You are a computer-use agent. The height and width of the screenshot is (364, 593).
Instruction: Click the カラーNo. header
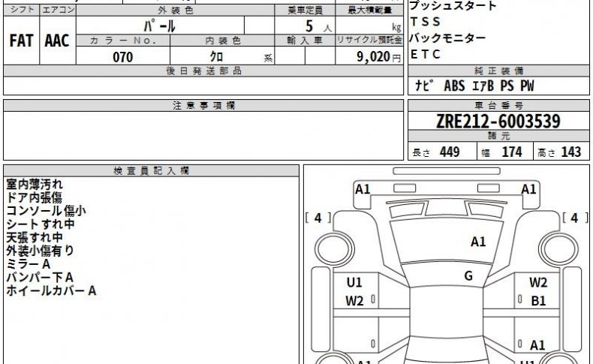(123, 41)
